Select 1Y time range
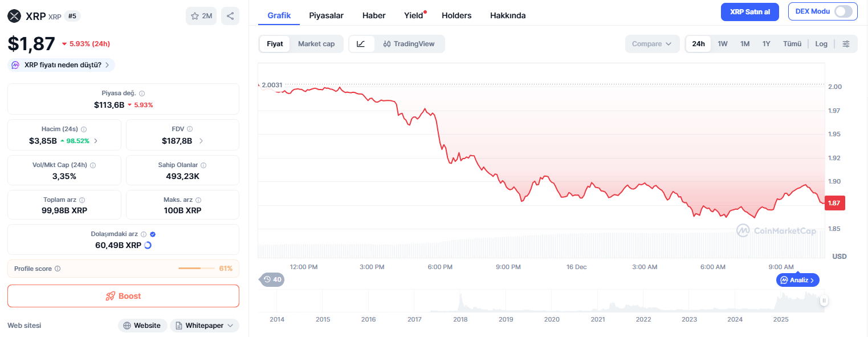The height and width of the screenshot is (337, 868). (767, 44)
